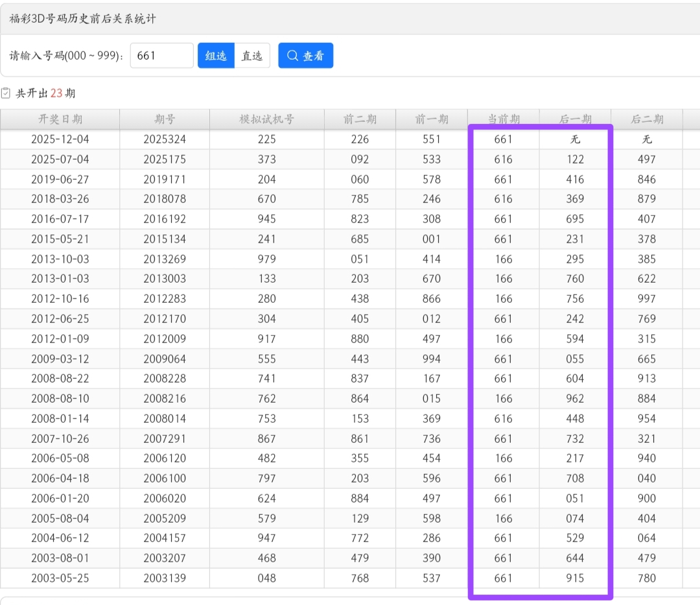The height and width of the screenshot is (605, 700).
Task: Click the 当前期 column header
Action: click(504, 119)
